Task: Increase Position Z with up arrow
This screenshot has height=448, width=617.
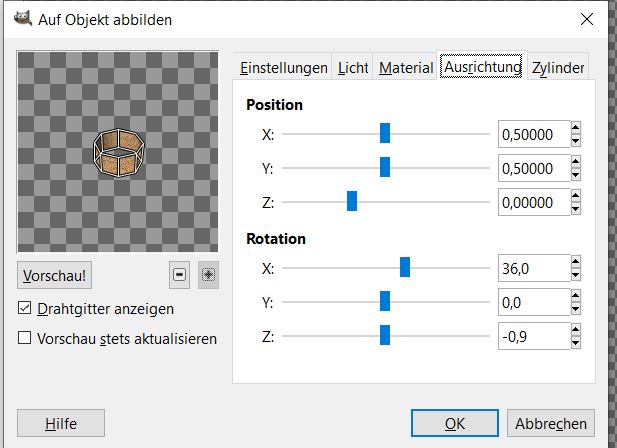Action: pos(576,195)
